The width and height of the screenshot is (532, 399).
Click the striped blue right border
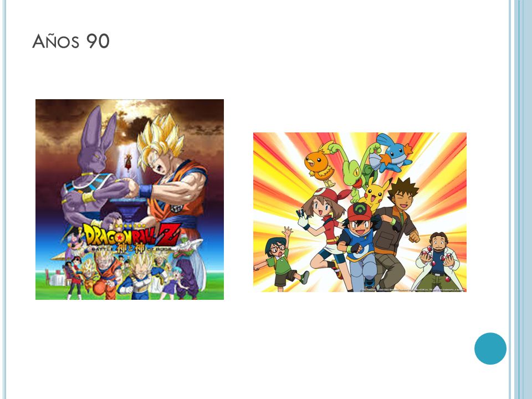point(520,199)
